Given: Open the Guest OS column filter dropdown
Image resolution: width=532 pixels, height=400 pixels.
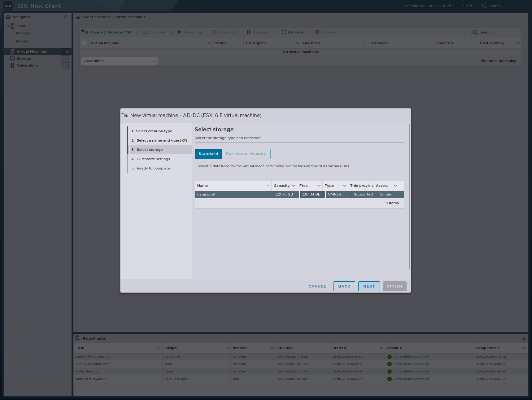Looking at the screenshot, I should point(363,43).
